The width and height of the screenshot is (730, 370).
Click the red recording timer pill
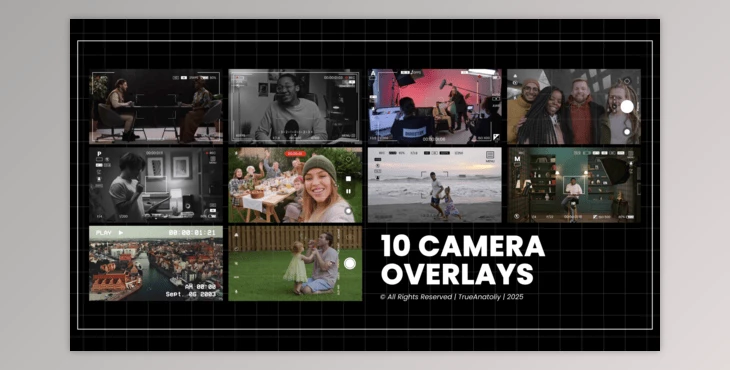pyautogui.click(x=295, y=154)
